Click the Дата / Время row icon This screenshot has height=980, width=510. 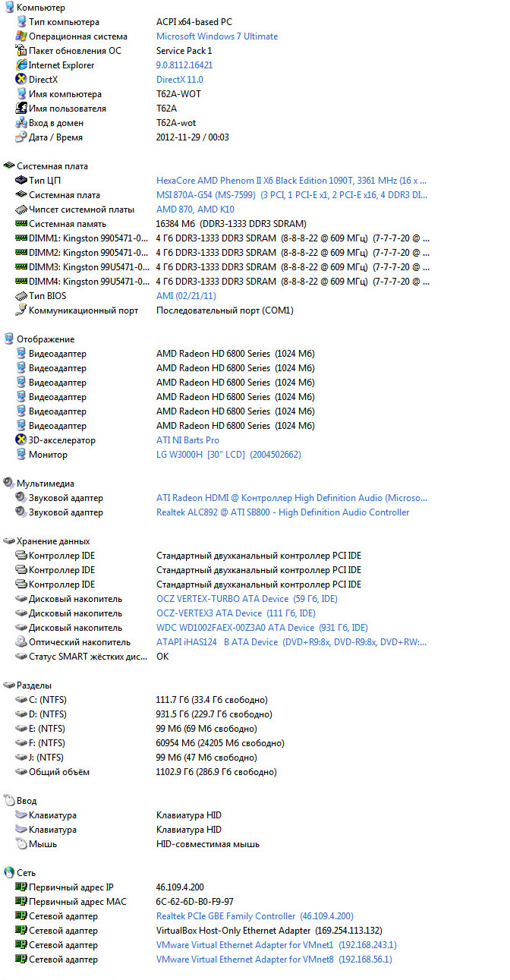click(21, 137)
